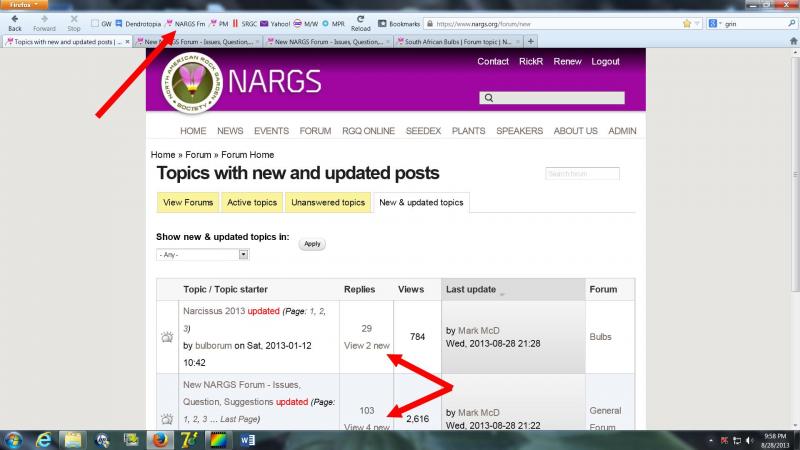Click the Logout link in header

click(x=605, y=61)
